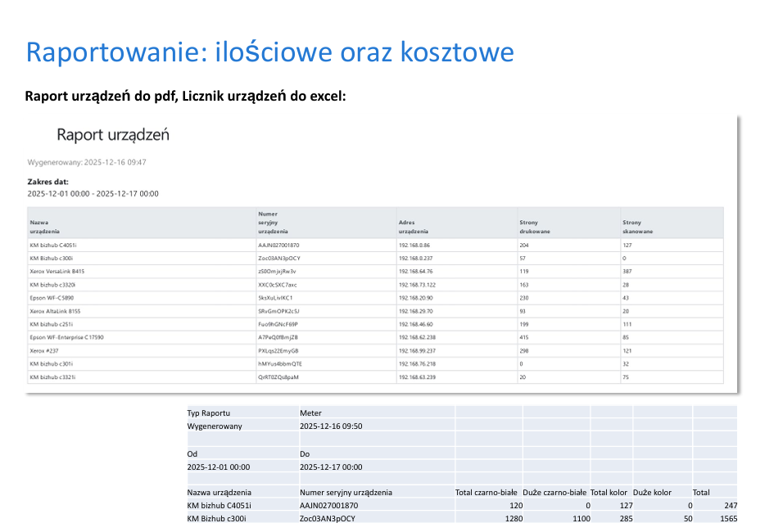Select serial number hMYus4bbmQTE

[x=279, y=364]
